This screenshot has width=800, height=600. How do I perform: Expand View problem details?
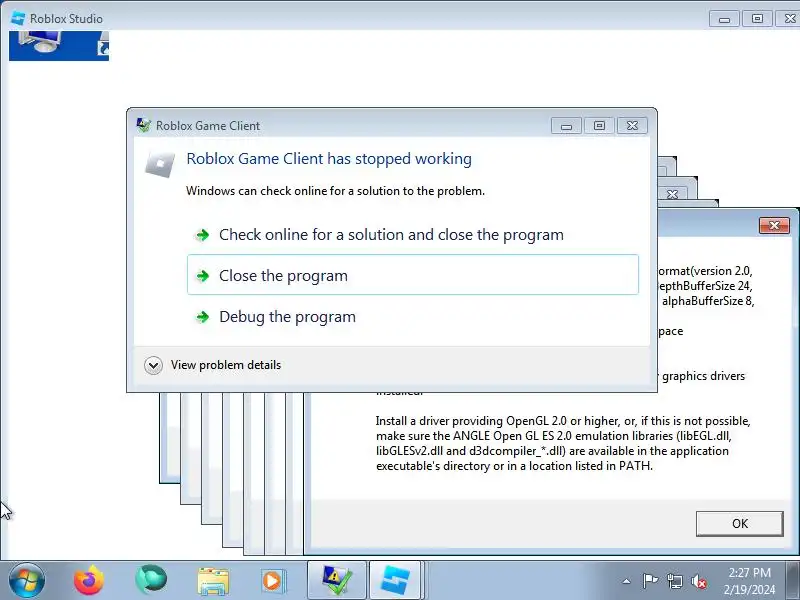pyautogui.click(x=213, y=365)
